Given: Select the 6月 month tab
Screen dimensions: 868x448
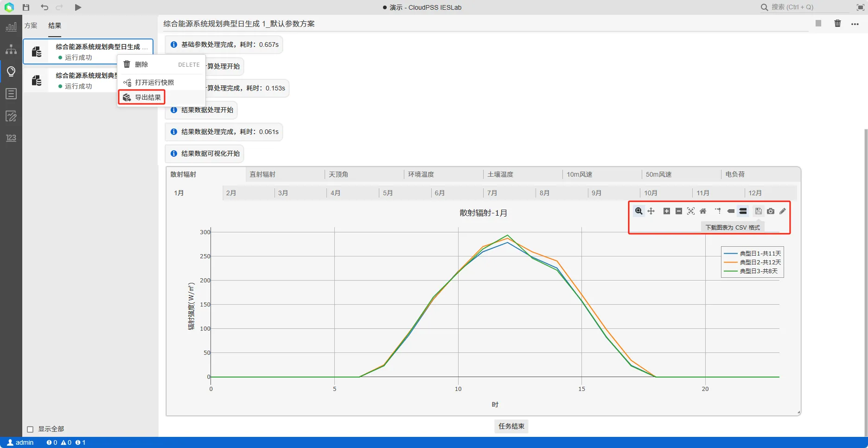Looking at the screenshot, I should 458,193.
